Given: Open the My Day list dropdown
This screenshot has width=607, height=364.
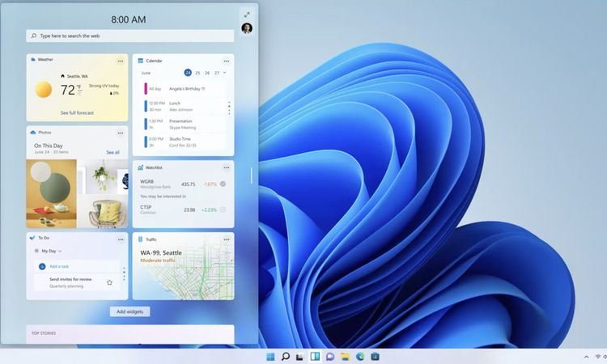Looking at the screenshot, I should 60,252.
